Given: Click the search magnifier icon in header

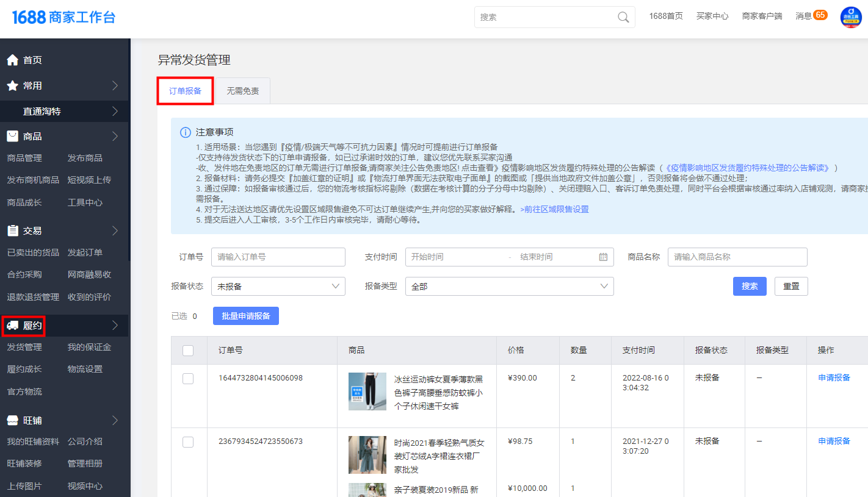Looking at the screenshot, I should click(623, 17).
